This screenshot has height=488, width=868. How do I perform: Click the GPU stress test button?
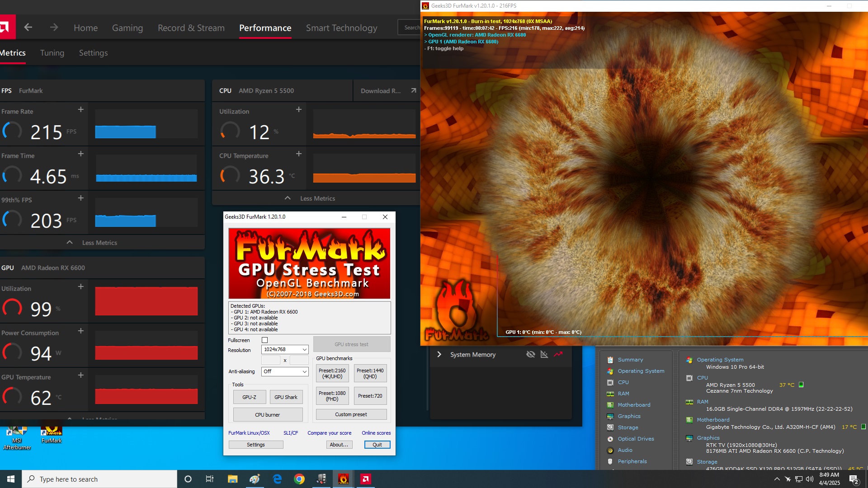[x=352, y=344]
